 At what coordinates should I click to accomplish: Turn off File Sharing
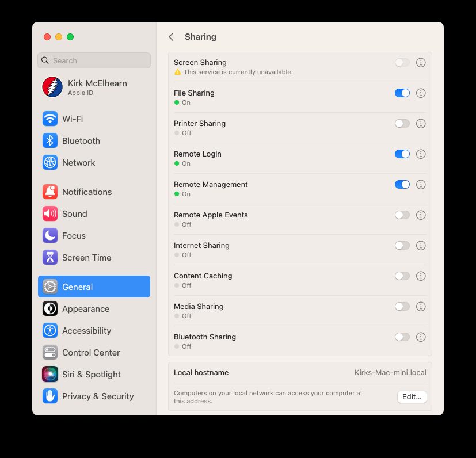pyautogui.click(x=402, y=93)
